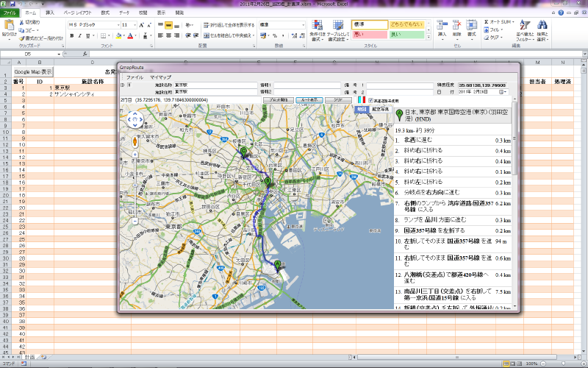Click the conditional formatting (条件付き書式) icon
588x368 pixels.
tap(317, 26)
